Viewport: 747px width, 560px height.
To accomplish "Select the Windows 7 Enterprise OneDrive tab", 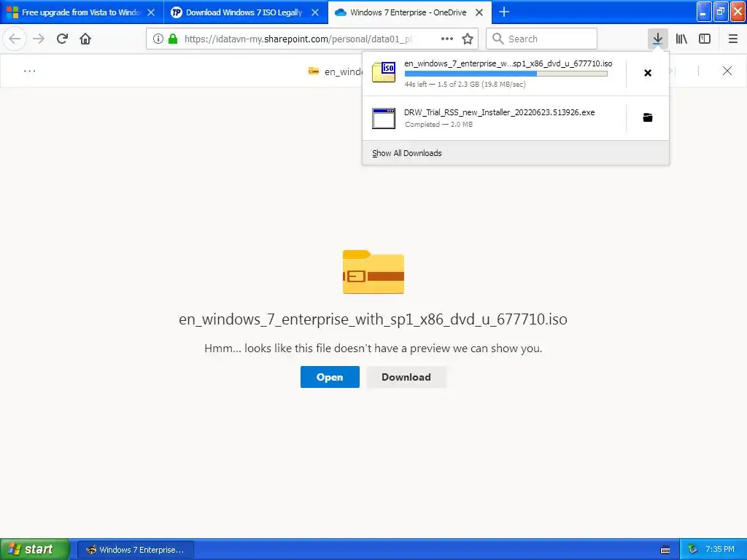I will tap(410, 12).
